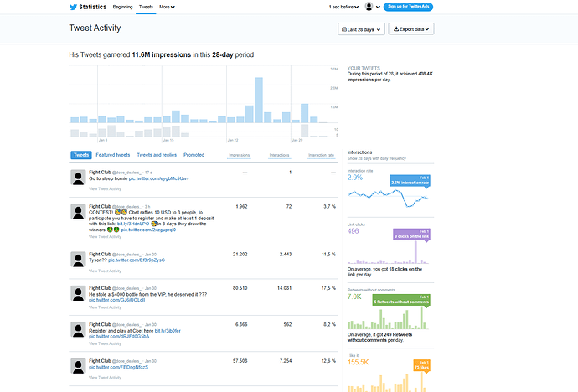
Task: Click download icon in Export data button
Action: (396, 28)
